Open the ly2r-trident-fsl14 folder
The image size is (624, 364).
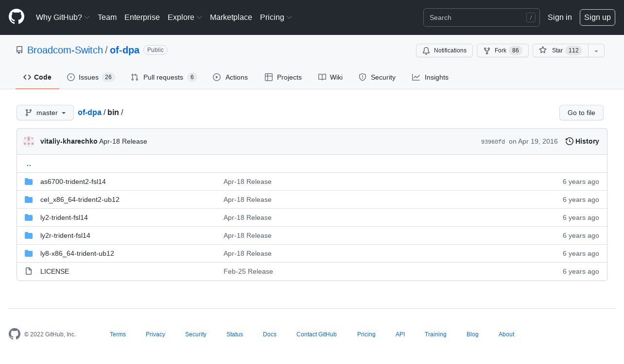click(x=65, y=235)
